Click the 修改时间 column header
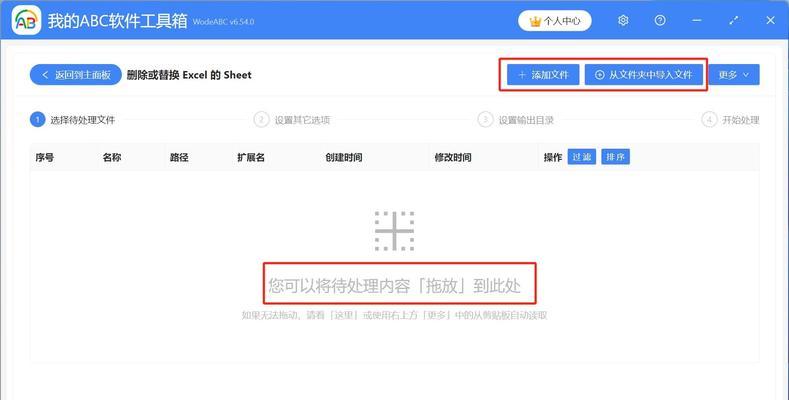The image size is (789, 400). point(453,157)
